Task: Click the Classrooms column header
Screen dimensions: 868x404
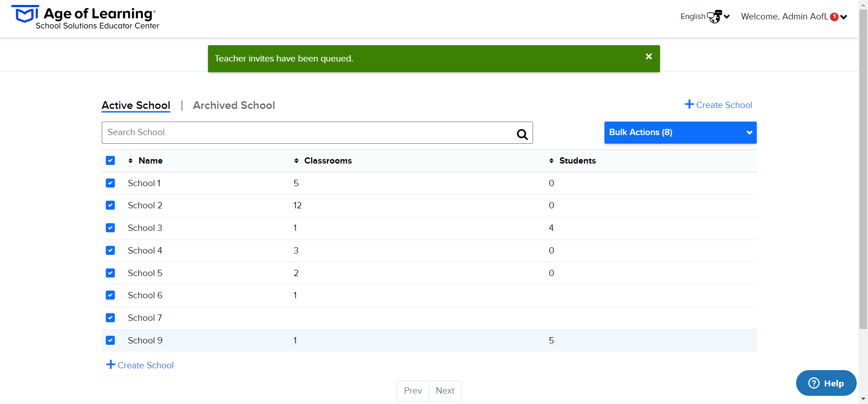Action: click(328, 160)
